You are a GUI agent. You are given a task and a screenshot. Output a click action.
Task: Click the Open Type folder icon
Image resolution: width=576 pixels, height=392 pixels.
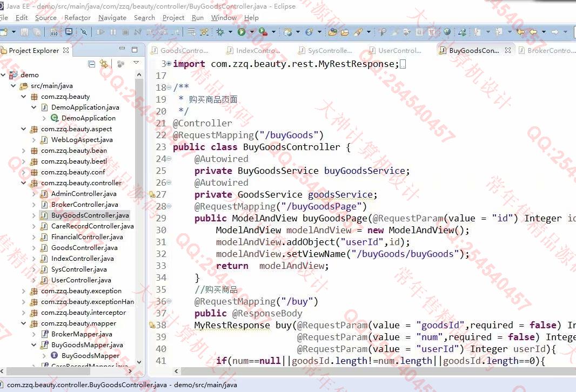click(x=332, y=32)
